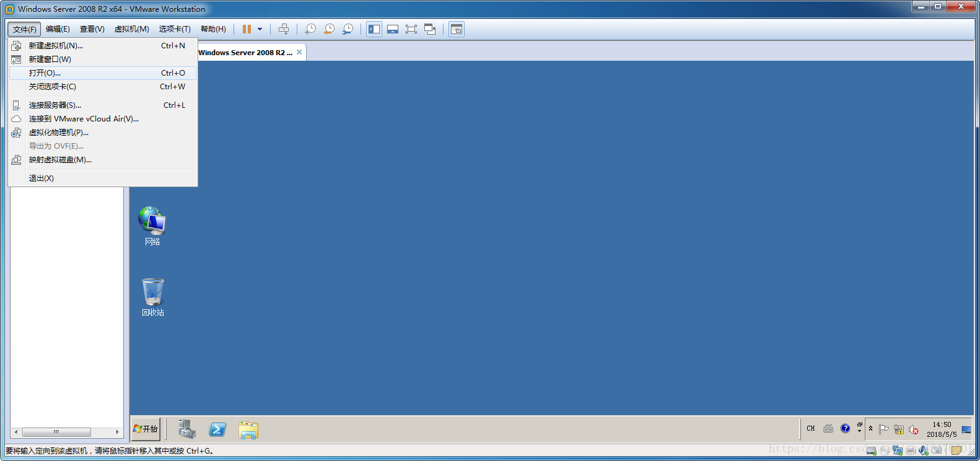980x461 pixels.
Task: Select the Windows Server 2008 R2 tab
Action: pos(245,53)
